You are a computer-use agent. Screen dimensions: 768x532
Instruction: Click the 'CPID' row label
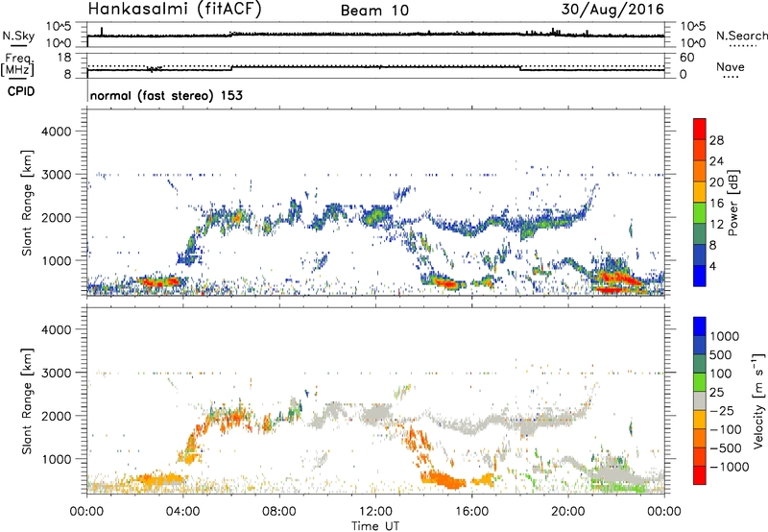coord(21,91)
